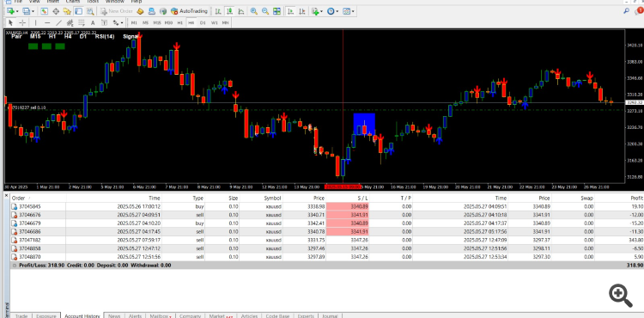Expand the Periods dropdown arrow

(x=337, y=11)
